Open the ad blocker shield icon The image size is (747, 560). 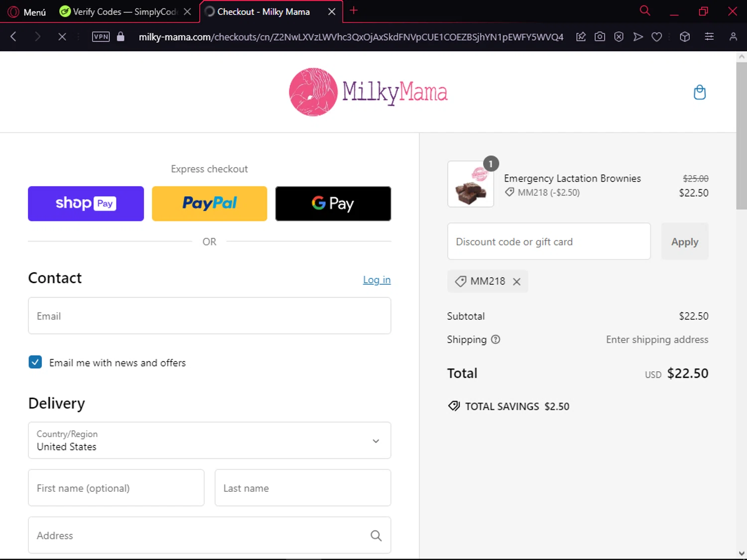(x=619, y=36)
